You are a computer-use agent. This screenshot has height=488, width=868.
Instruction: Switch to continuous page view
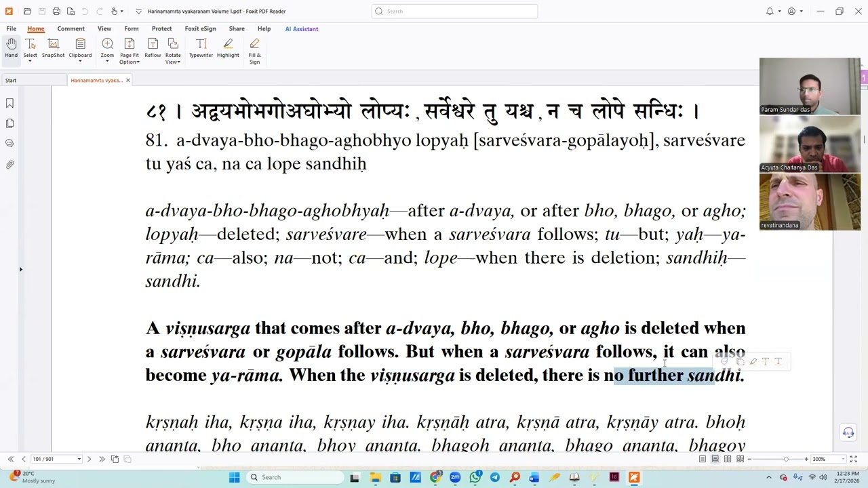tap(715, 459)
